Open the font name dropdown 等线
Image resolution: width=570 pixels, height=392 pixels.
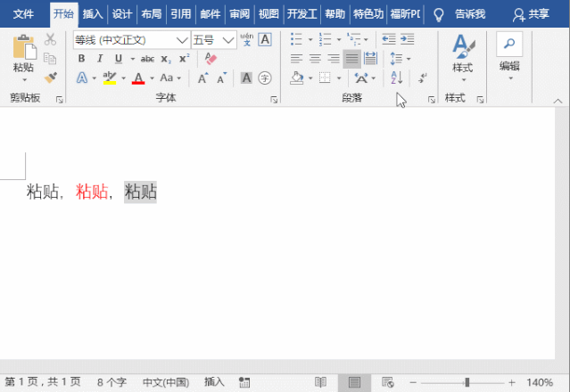(x=182, y=39)
